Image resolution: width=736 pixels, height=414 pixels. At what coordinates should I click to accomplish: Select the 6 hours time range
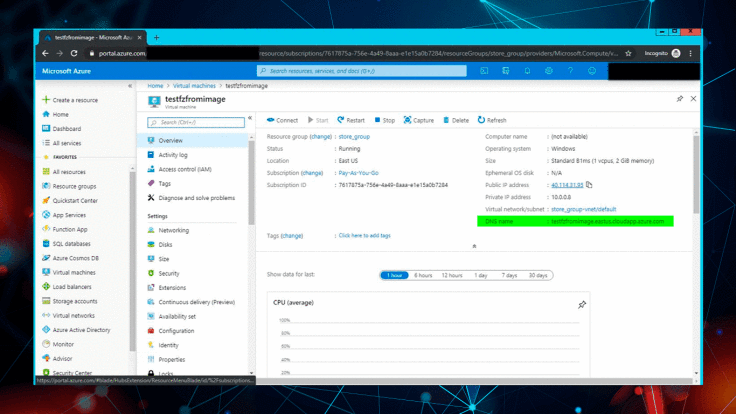[424, 275]
